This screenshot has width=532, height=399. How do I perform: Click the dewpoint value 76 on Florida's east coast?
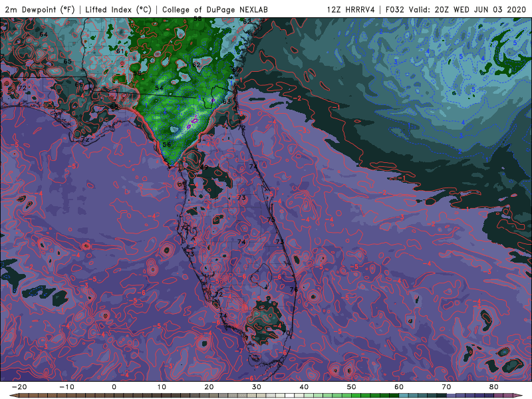[x=294, y=289]
